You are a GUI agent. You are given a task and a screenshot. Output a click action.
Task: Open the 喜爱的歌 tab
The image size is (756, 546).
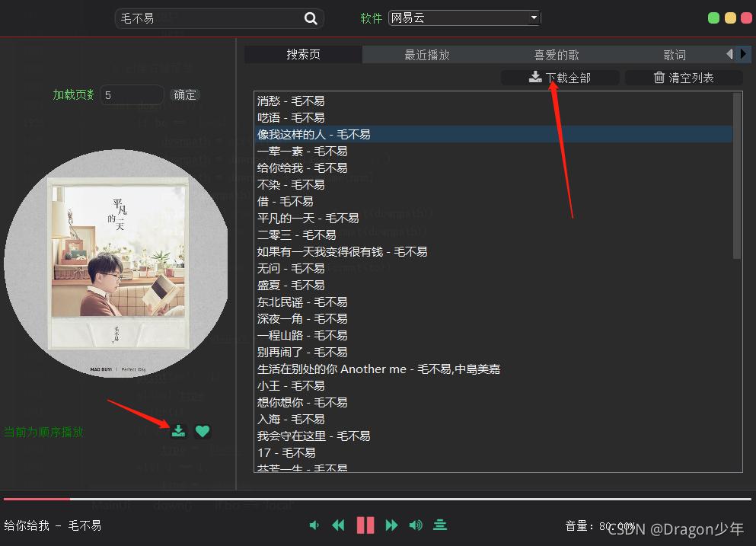pos(557,54)
